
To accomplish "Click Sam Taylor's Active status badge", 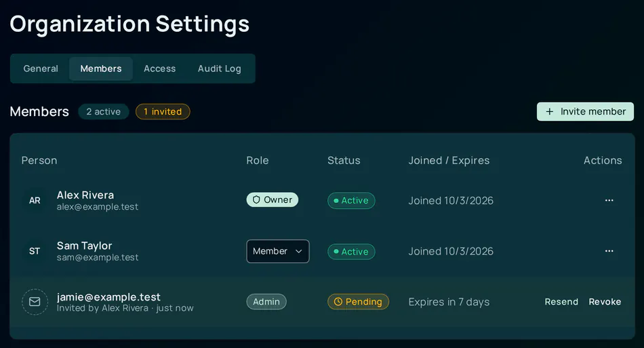I will click(x=351, y=252).
